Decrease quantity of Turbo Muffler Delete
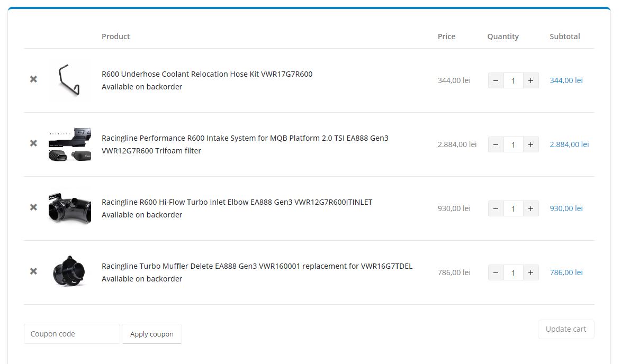 click(x=496, y=273)
